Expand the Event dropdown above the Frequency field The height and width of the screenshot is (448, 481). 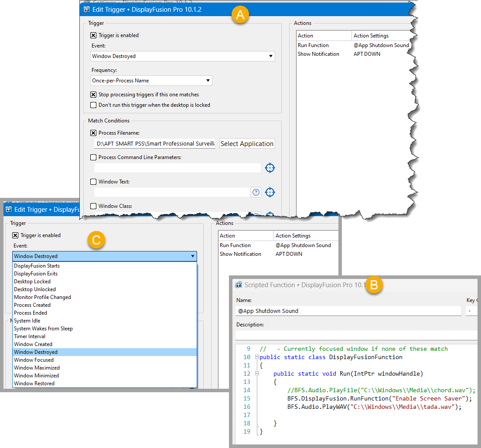[x=183, y=56]
